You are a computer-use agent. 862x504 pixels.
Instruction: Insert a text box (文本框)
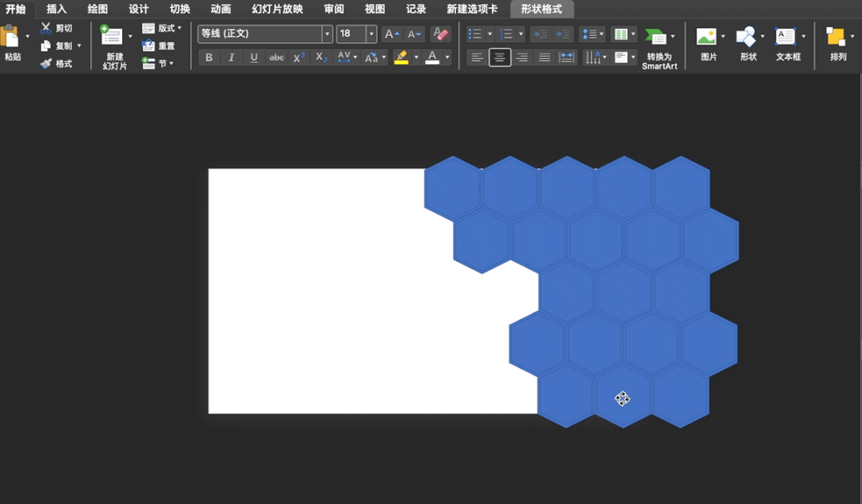pyautogui.click(x=785, y=38)
